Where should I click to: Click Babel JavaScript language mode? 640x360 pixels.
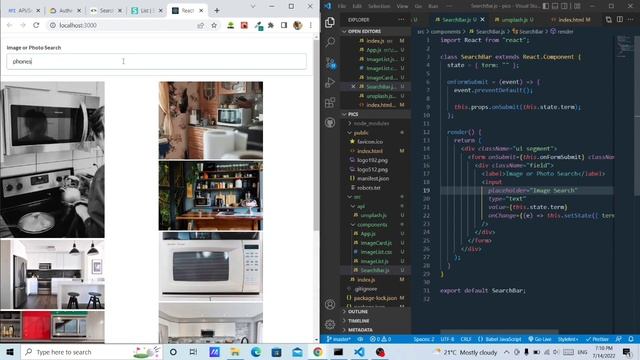tap(500, 339)
